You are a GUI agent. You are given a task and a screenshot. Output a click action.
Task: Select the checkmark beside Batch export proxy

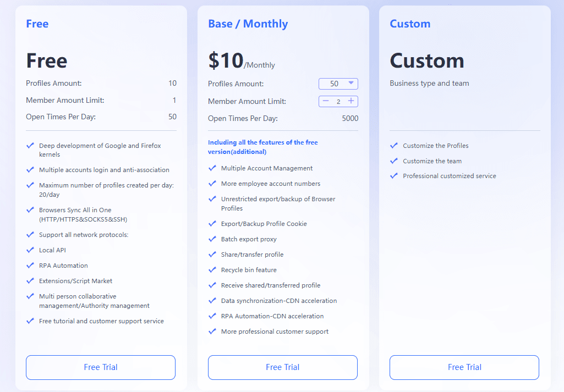212,239
